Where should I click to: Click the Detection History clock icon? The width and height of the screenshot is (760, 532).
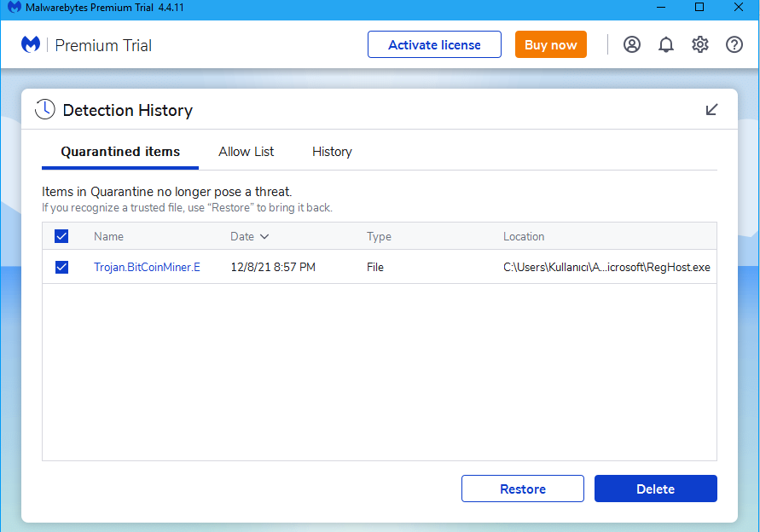click(x=45, y=109)
